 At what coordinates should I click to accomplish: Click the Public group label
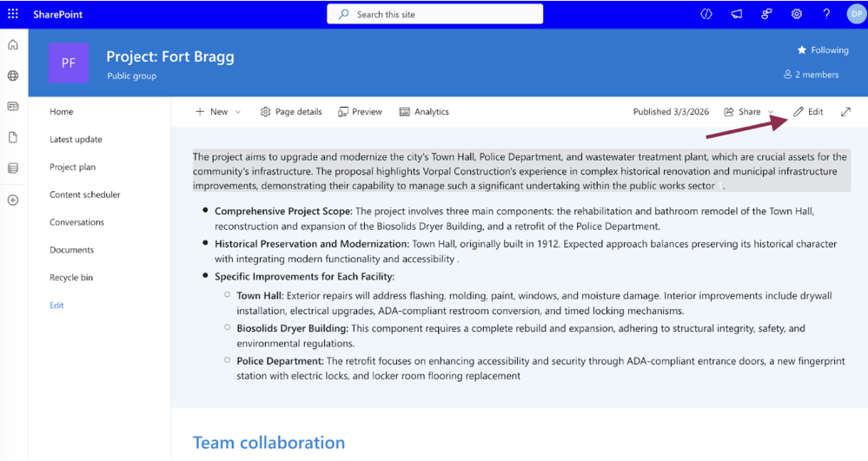point(132,76)
